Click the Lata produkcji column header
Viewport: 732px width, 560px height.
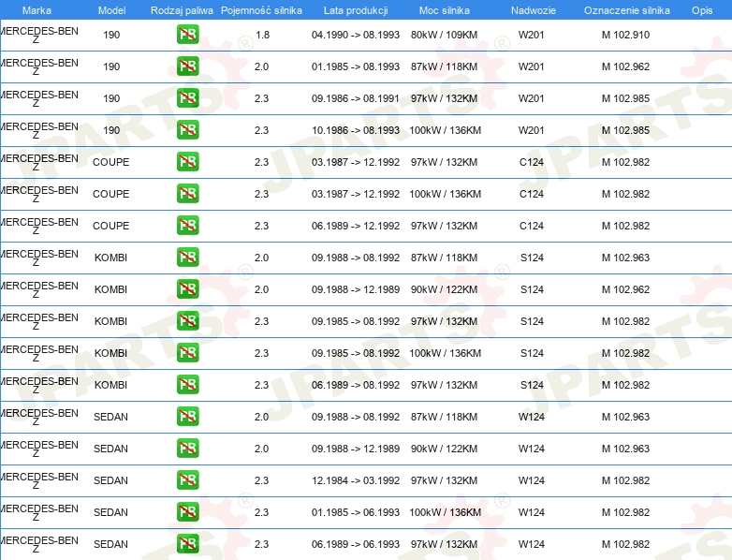click(356, 10)
